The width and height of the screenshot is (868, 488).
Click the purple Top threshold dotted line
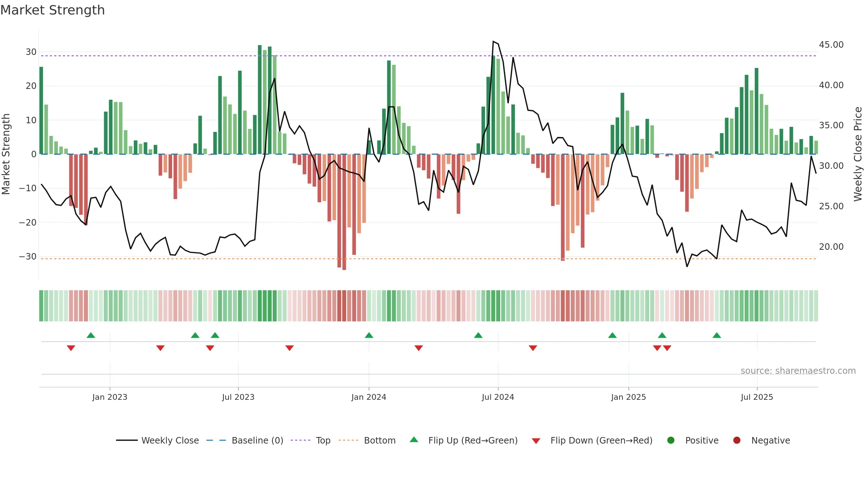(x=429, y=56)
